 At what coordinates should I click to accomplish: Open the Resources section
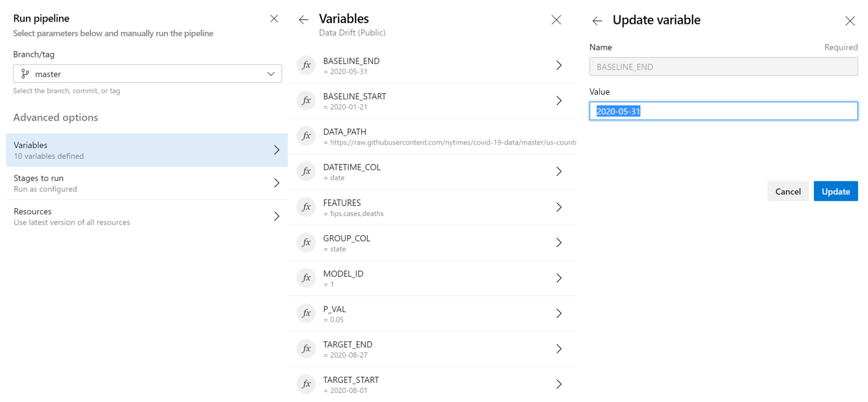pos(147,216)
